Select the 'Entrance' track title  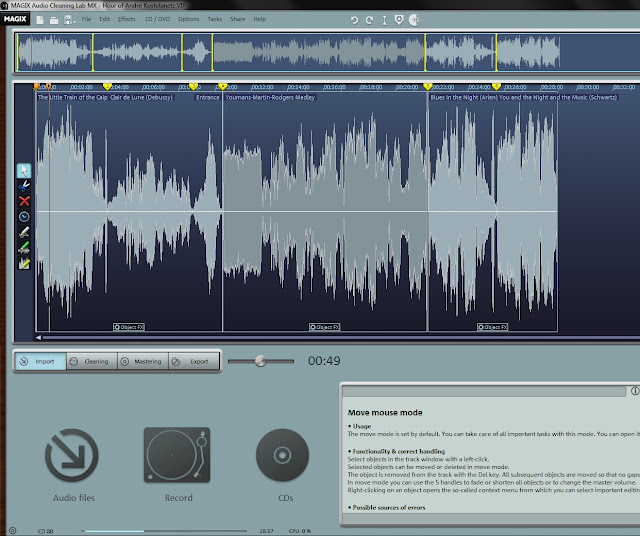(208, 97)
